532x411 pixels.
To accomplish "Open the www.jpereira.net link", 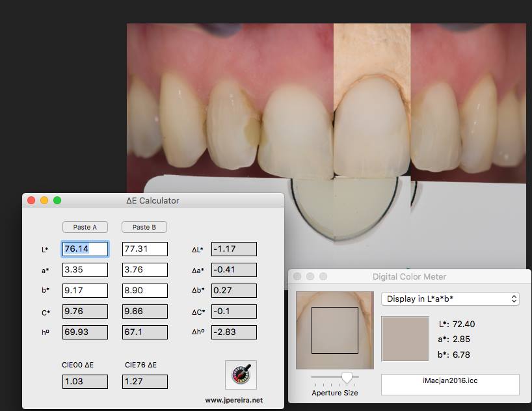I will click(233, 401).
